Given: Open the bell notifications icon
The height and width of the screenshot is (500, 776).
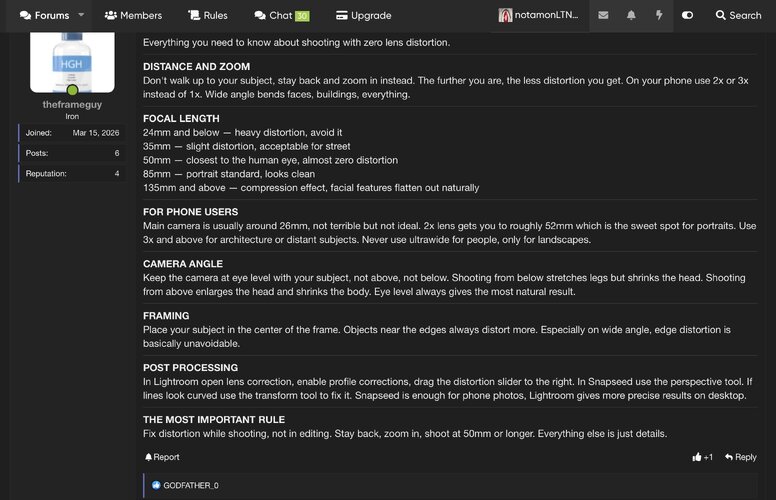Looking at the screenshot, I should 631,15.
